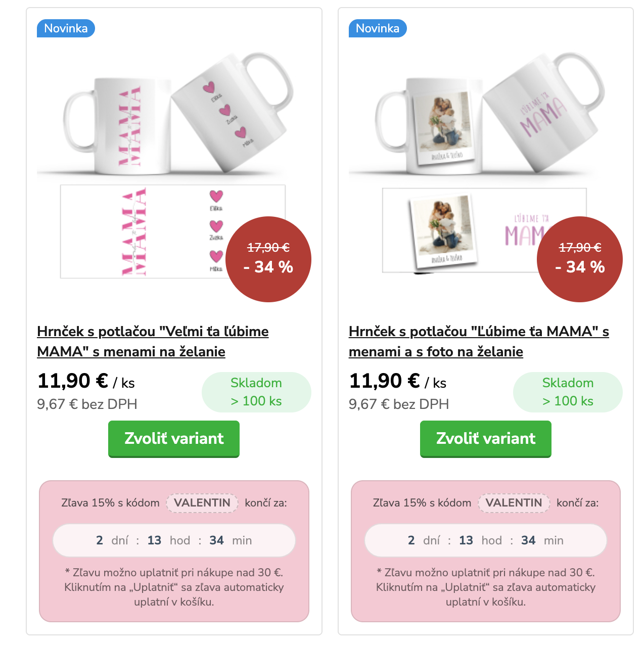Image resolution: width=644 pixels, height=645 pixels.
Task: Open the 'Ľúbime ťa MAMA' photo mug product link
Action: point(479,341)
